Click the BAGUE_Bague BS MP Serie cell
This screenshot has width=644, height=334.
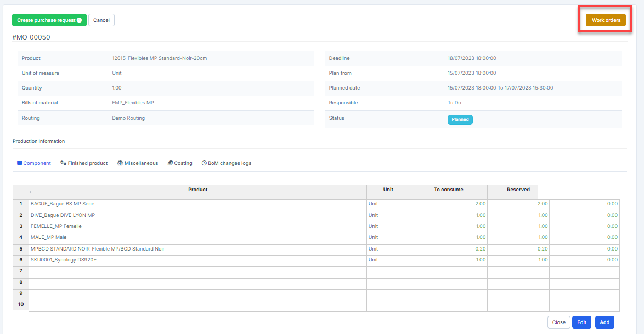click(x=197, y=204)
